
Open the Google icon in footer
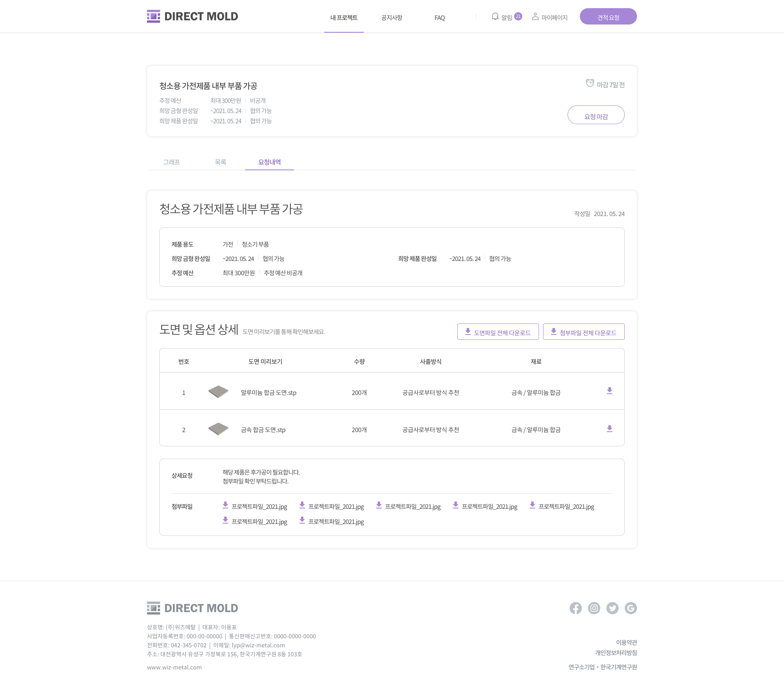point(630,608)
